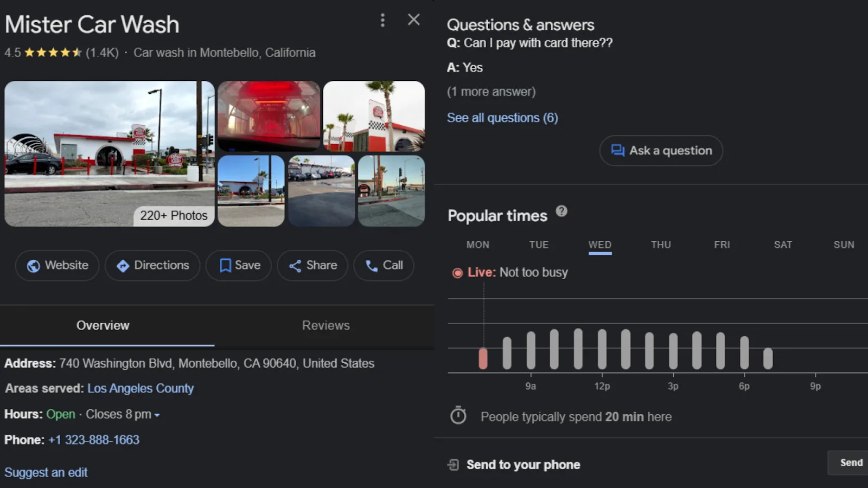Click the popularity bar above 6p
Screen dimensions: 868x488
[744, 352]
